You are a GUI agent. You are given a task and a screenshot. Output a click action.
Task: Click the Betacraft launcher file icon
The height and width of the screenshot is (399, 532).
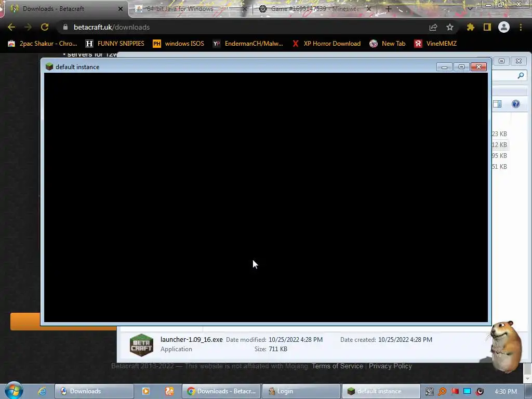click(x=141, y=345)
